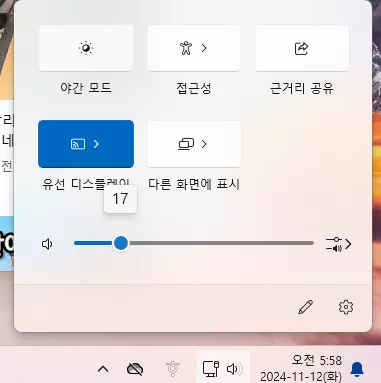Image resolution: width=381 pixels, height=383 pixels.
Task: Click the overlapping screens project icon
Action: (186, 144)
